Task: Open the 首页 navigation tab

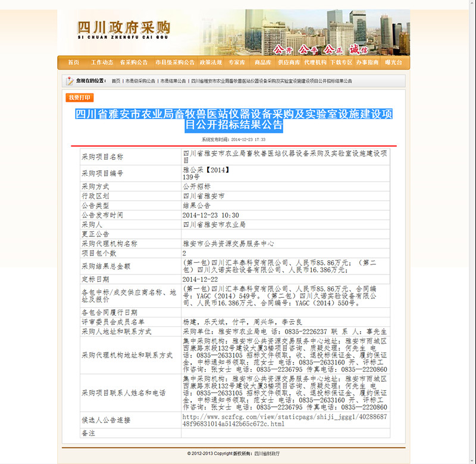Action: click(x=73, y=63)
